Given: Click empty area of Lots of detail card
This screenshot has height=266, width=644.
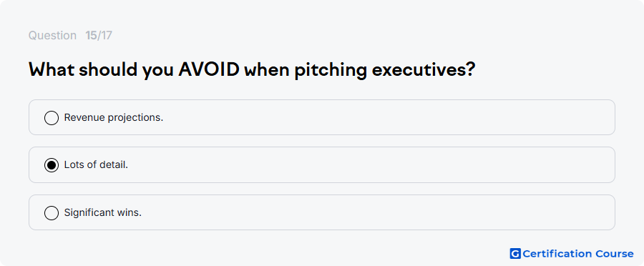Looking at the screenshot, I should 370,165.
